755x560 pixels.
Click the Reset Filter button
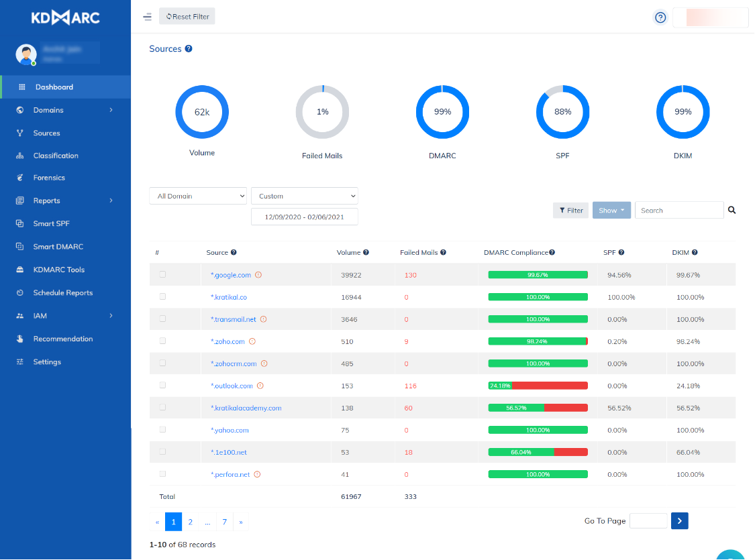pos(187,17)
